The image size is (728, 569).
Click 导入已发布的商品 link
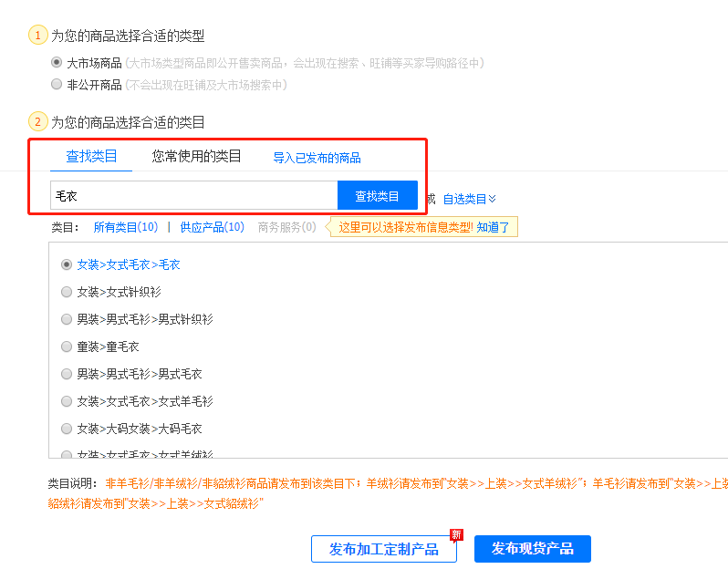click(x=317, y=158)
